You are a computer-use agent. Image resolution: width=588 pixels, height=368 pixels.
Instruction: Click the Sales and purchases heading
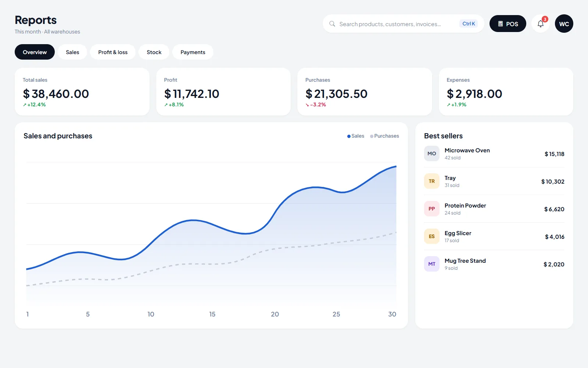pos(58,136)
